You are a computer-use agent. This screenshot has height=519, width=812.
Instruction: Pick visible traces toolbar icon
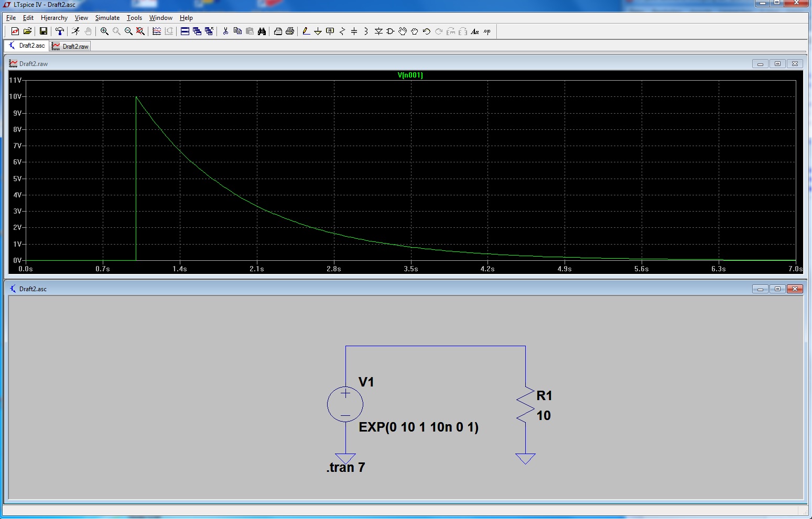point(157,31)
